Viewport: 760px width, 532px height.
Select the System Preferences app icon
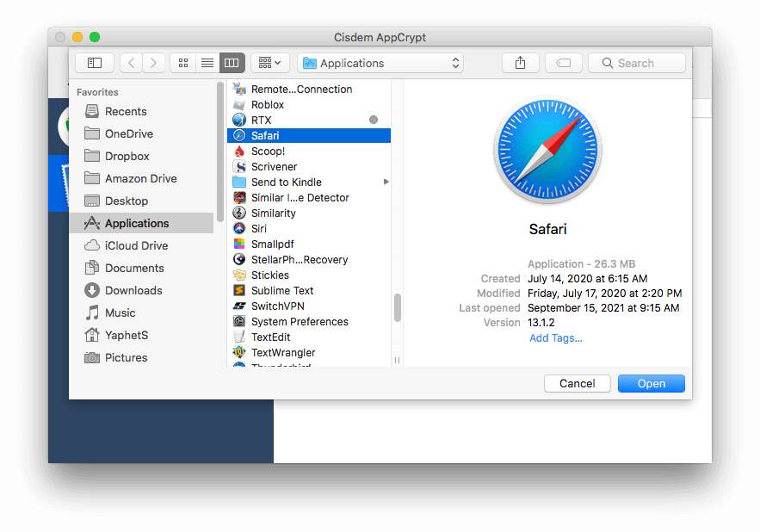(239, 322)
